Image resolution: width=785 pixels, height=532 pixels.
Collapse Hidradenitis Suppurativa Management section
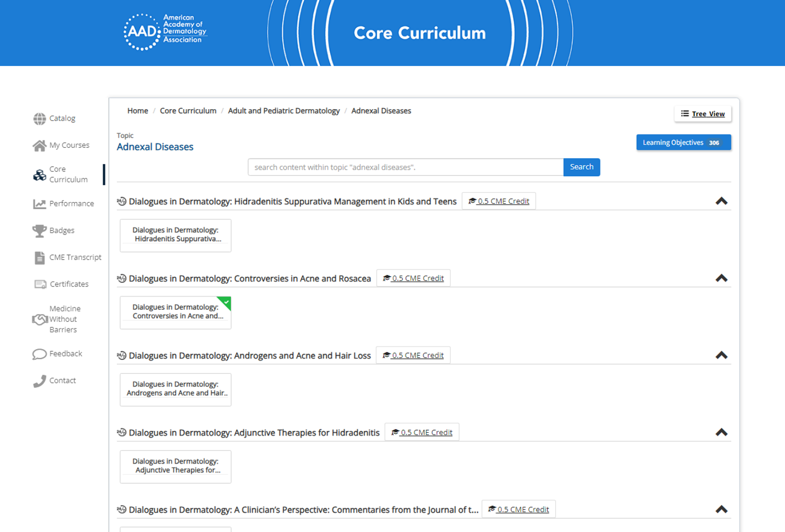[x=721, y=201]
